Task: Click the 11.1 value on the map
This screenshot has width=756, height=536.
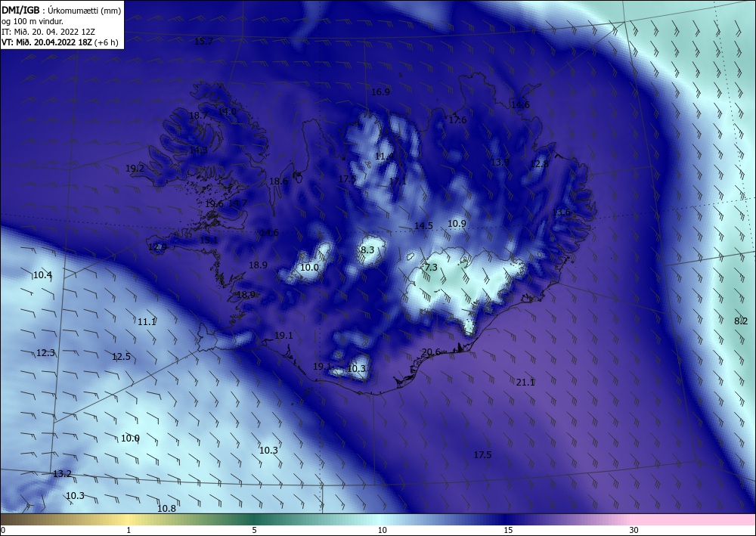Action: [x=147, y=322]
